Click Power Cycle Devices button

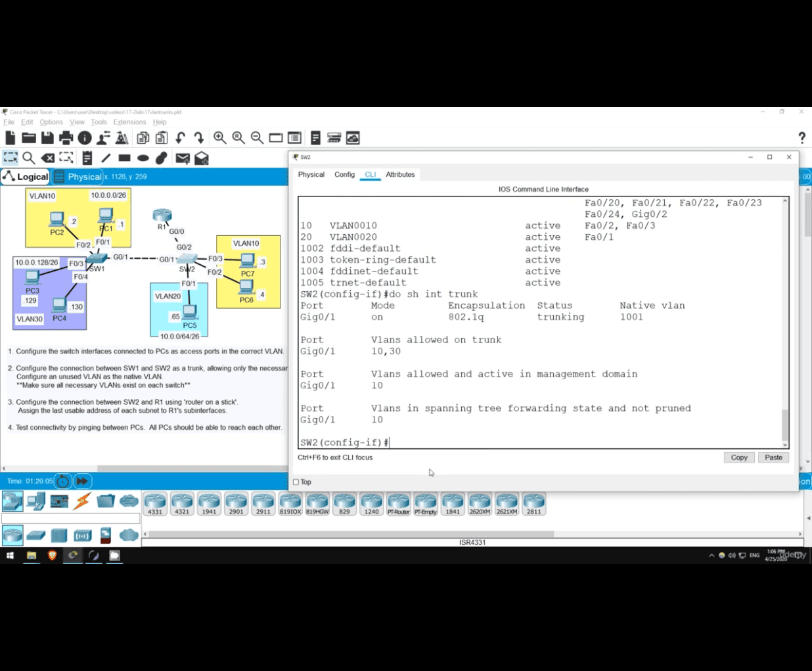62,481
